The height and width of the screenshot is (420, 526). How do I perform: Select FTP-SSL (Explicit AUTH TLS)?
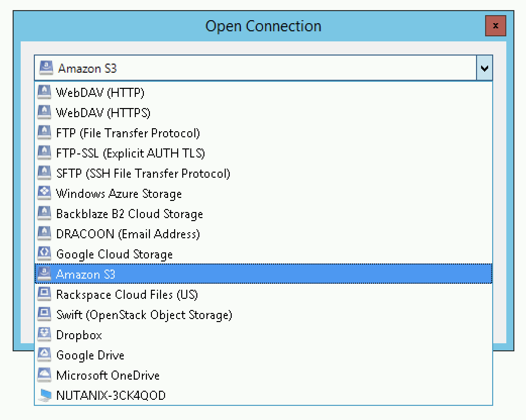[x=264, y=152]
